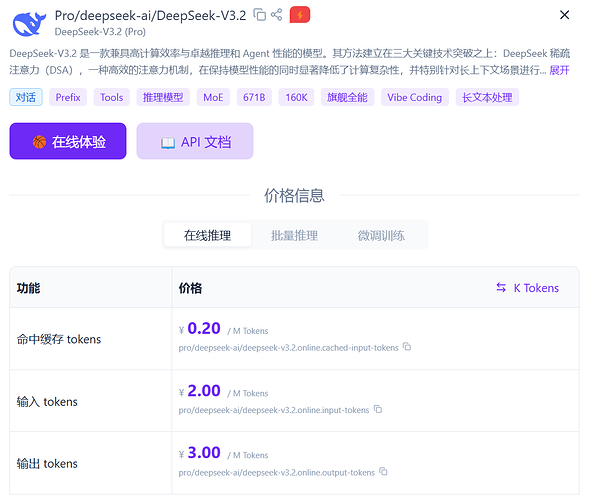
Task: Click the 推理模型 tag
Action: (163, 97)
